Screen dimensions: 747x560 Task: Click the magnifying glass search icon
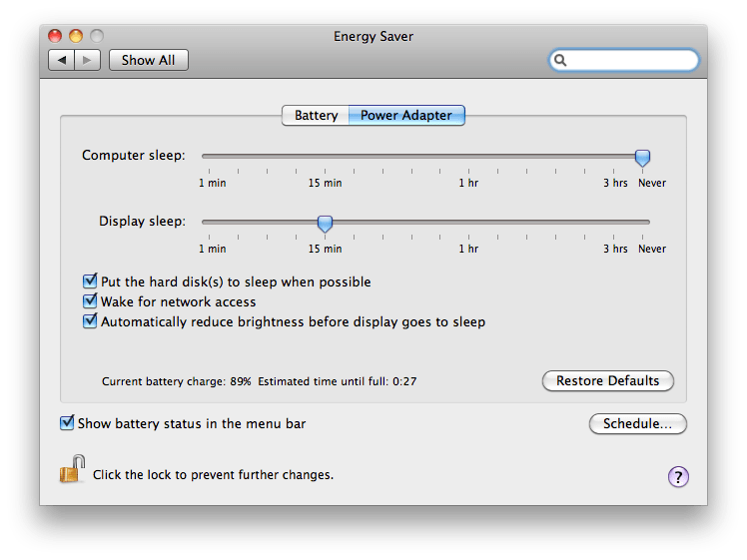pyautogui.click(x=560, y=60)
